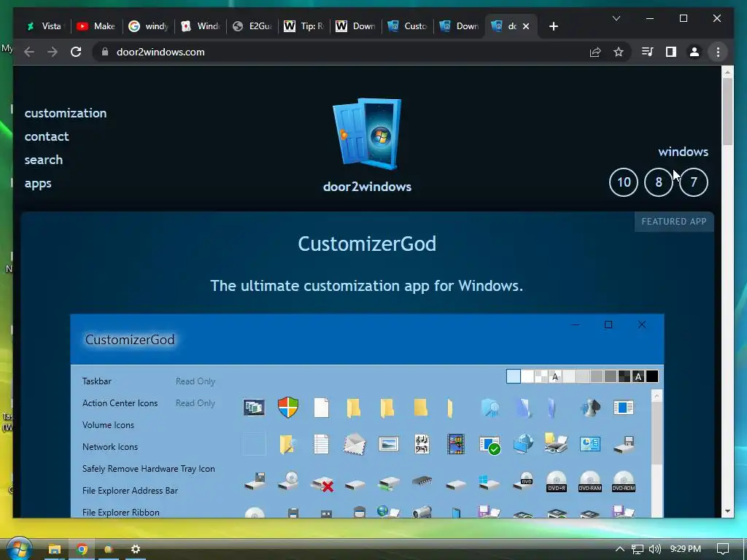Switch to the E2Gu tab
Image resolution: width=747 pixels, height=560 pixels.
(252, 26)
